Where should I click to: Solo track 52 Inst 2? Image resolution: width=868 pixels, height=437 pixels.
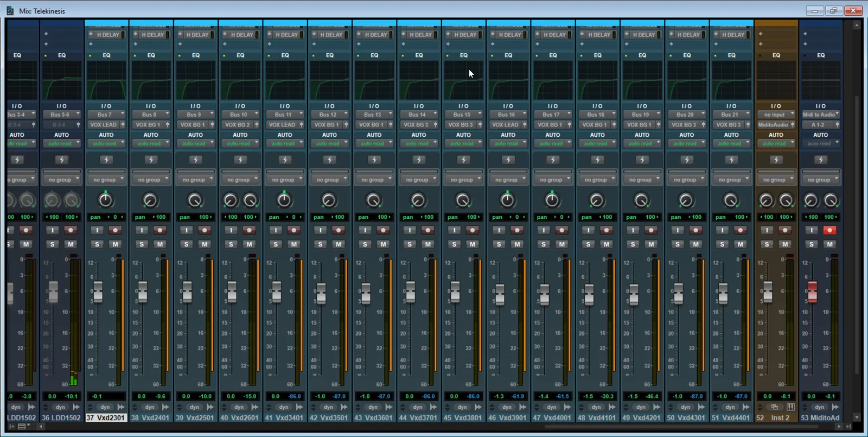tap(767, 244)
